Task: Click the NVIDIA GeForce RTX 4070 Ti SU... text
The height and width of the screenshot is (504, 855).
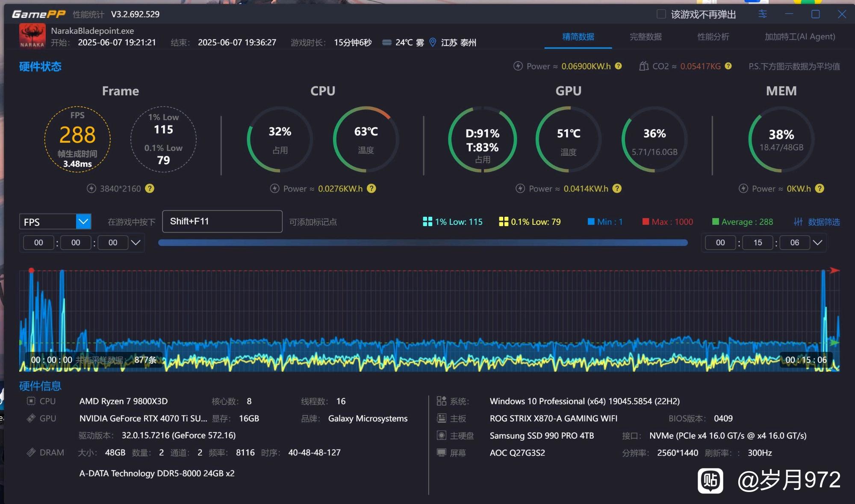Action: tap(143, 418)
